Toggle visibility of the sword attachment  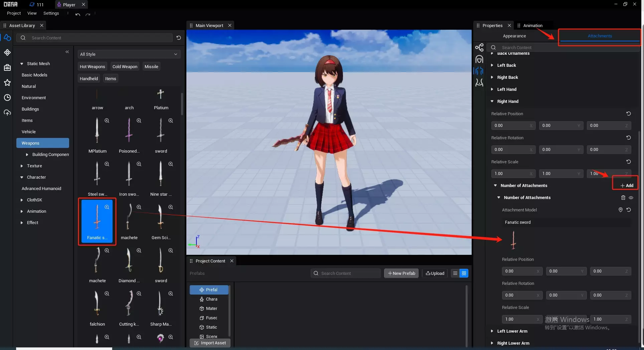pyautogui.click(x=631, y=198)
